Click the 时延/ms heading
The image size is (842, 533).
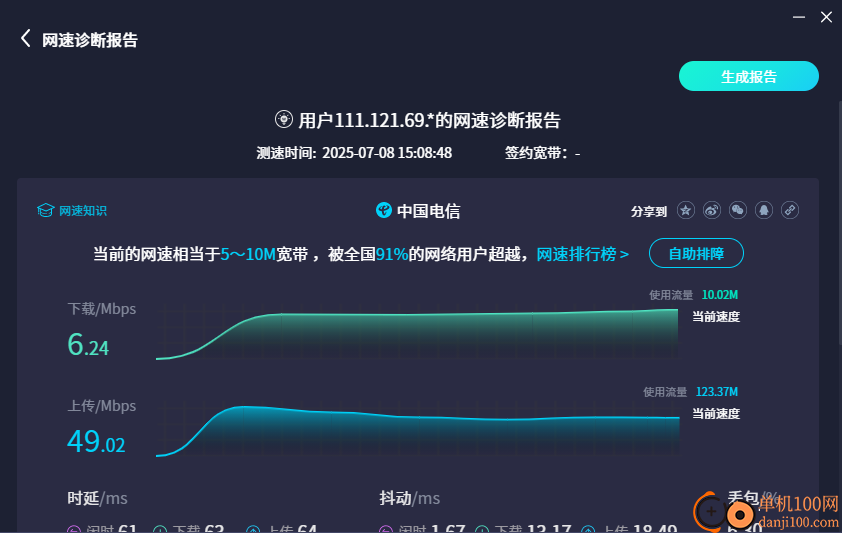(97, 498)
